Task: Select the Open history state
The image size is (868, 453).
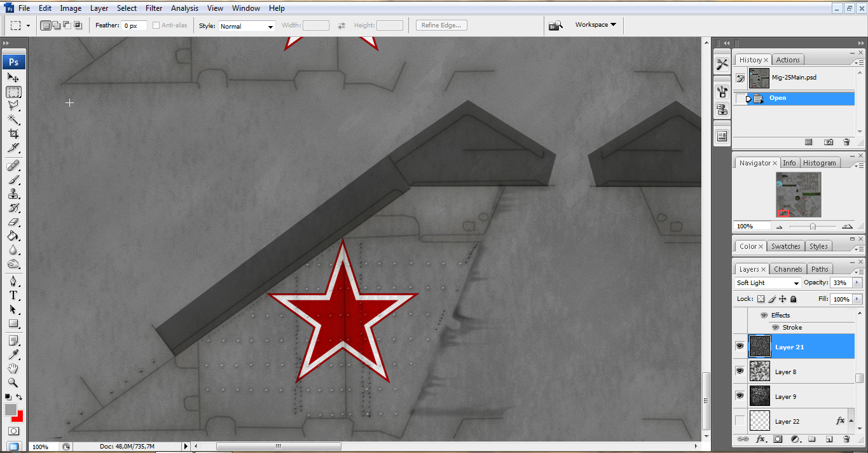Action: 794,98
